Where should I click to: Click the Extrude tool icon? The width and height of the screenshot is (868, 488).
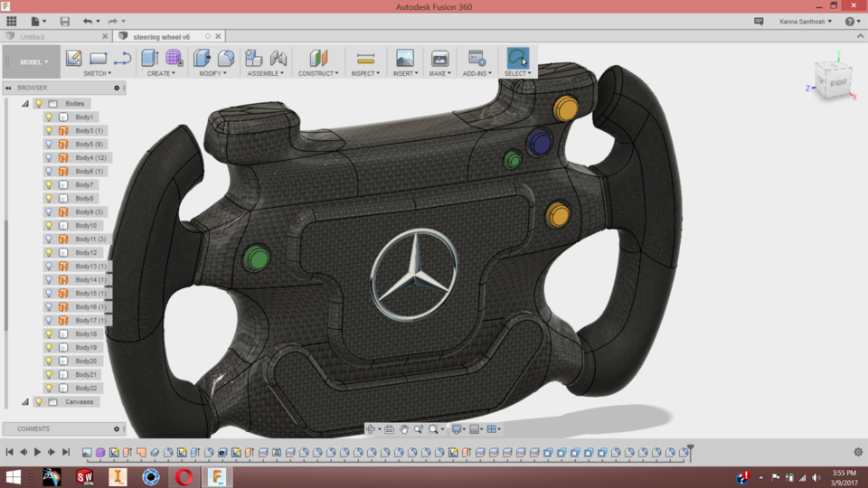[149, 58]
